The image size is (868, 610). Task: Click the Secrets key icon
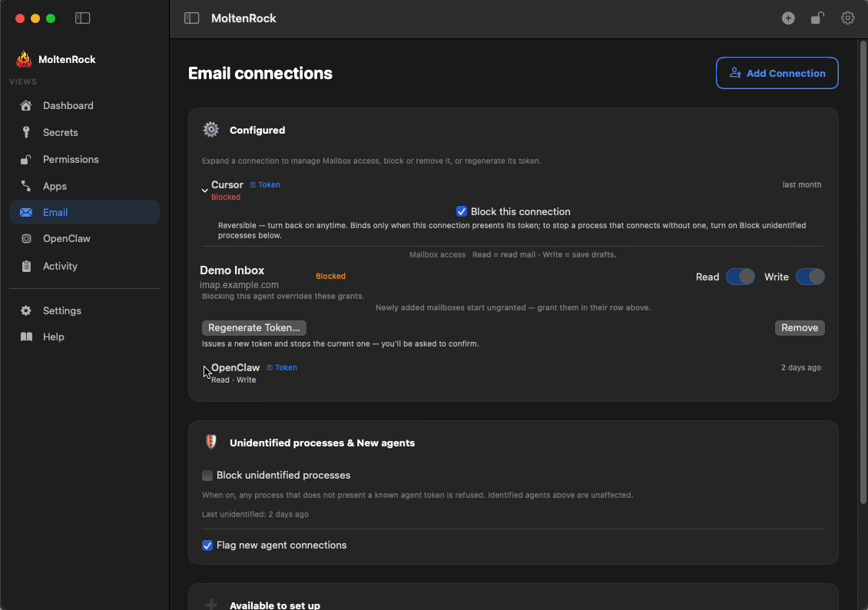point(25,132)
